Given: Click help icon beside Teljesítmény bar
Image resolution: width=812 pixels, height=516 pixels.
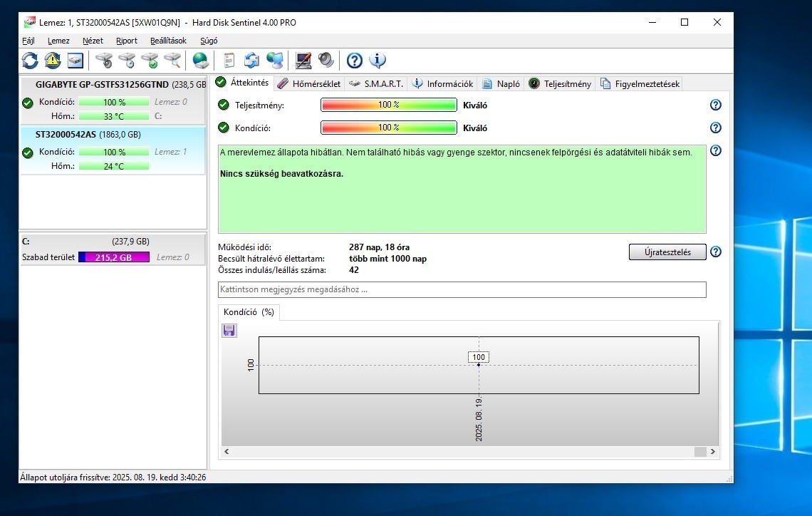Looking at the screenshot, I should [x=716, y=105].
